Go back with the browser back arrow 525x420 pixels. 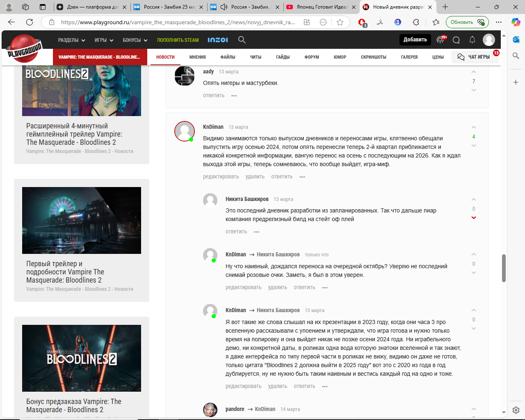pyautogui.click(x=11, y=22)
